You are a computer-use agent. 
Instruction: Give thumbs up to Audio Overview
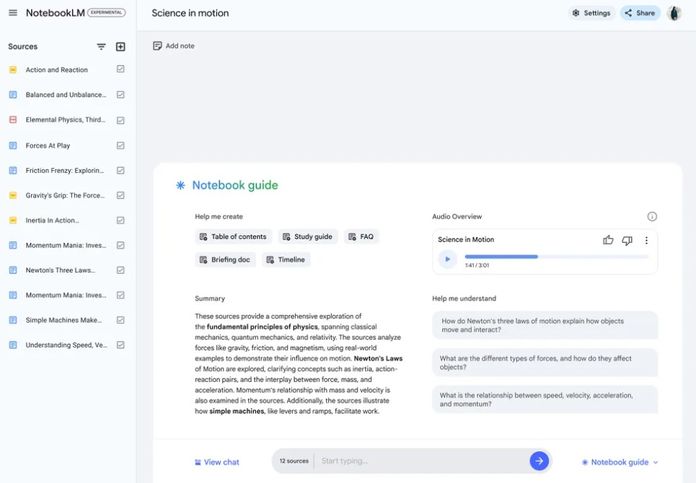pos(608,240)
